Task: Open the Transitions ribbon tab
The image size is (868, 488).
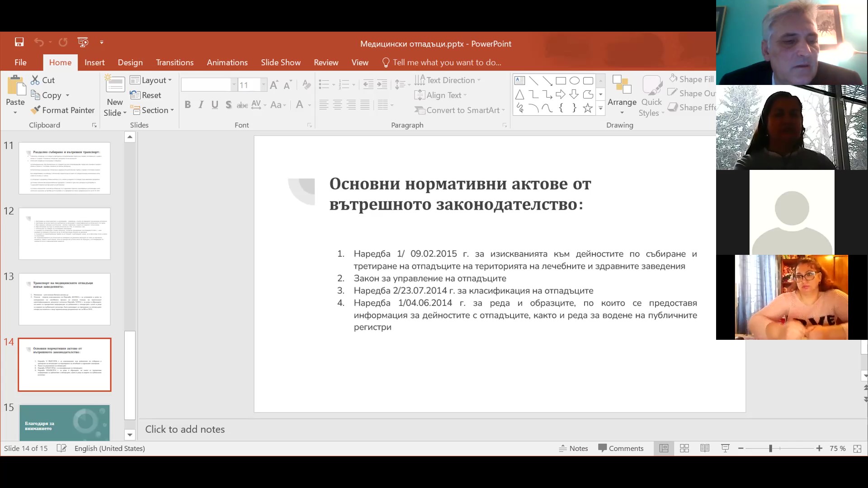Action: pos(175,62)
